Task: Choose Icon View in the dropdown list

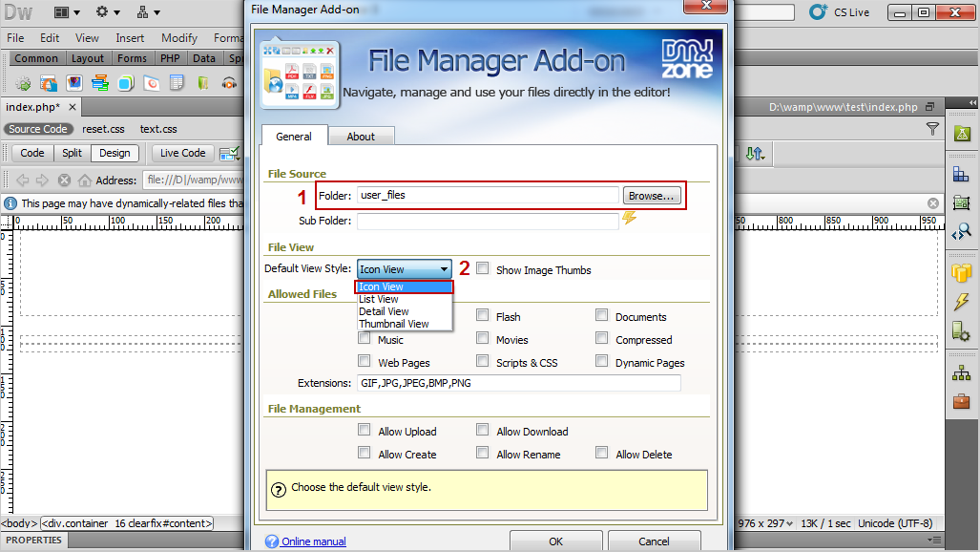Action: [x=404, y=287]
